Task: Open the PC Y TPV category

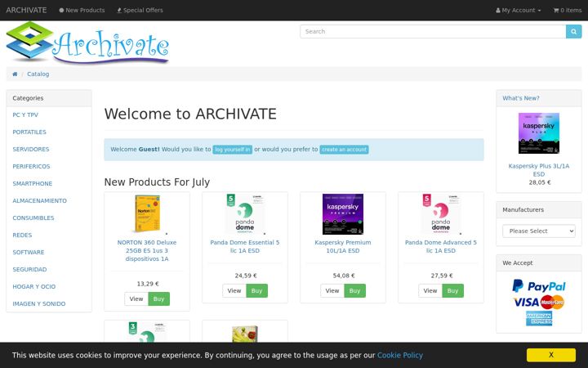Action: click(25, 115)
